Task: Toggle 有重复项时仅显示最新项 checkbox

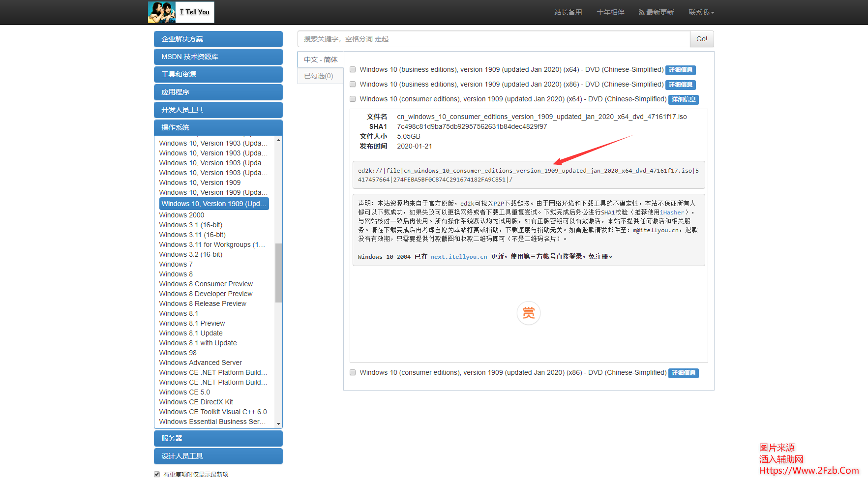Action: [x=157, y=474]
